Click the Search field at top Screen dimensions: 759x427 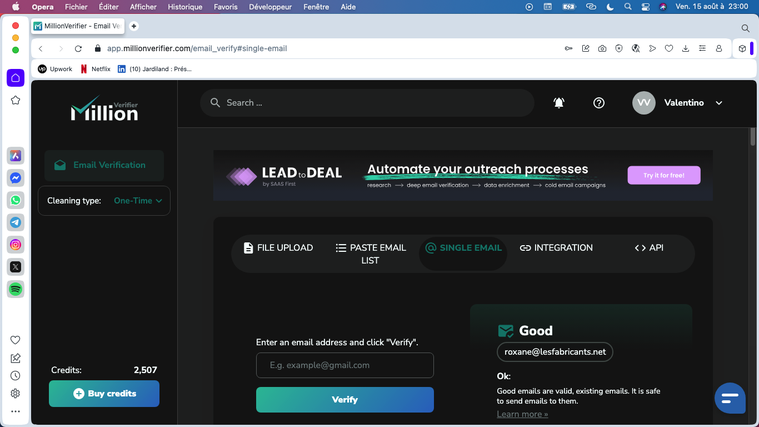[367, 103]
